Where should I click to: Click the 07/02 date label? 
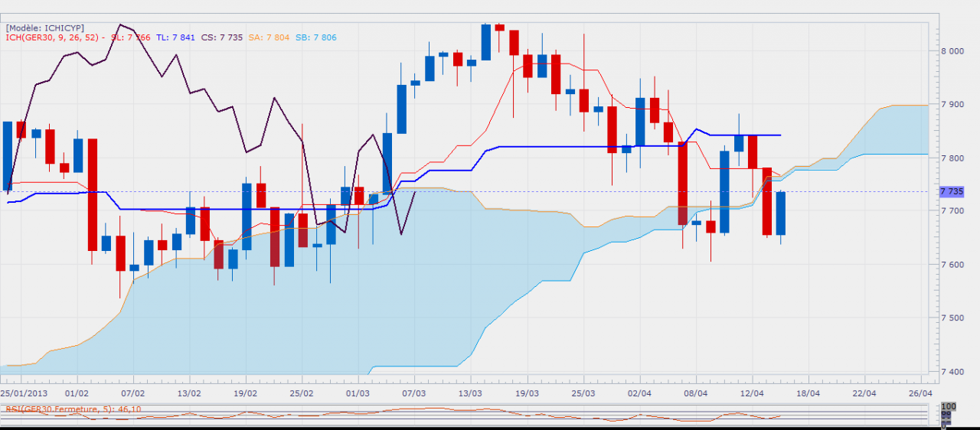click(x=133, y=392)
